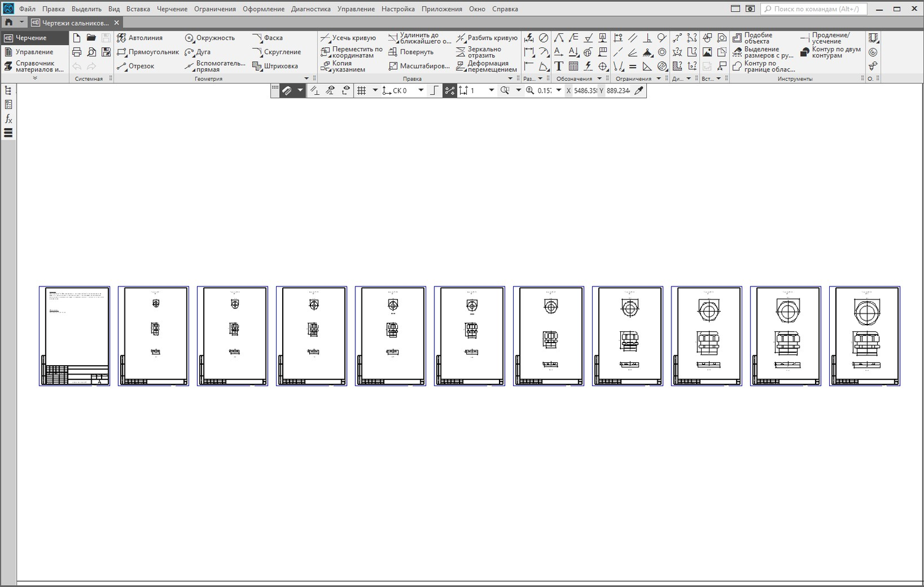Pick the Повернуть rotate tool
Screen dimensions: 924x587
(411, 52)
